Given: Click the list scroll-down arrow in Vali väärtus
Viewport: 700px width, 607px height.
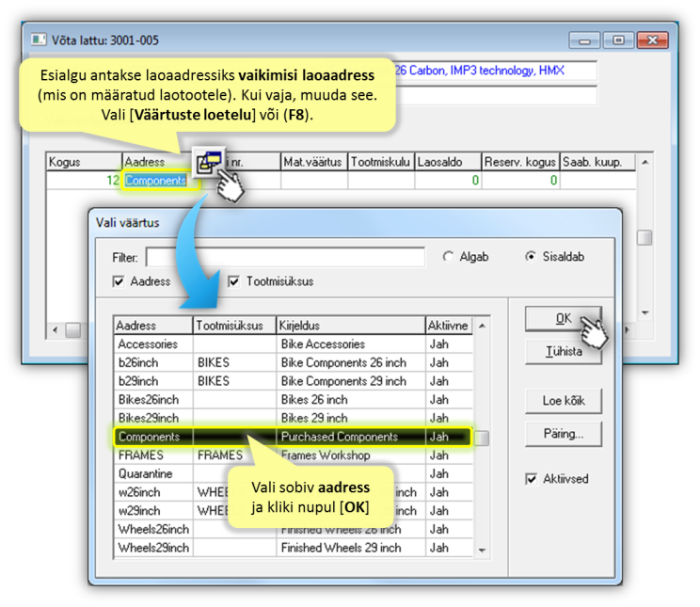Looking at the screenshot, I should (482, 551).
